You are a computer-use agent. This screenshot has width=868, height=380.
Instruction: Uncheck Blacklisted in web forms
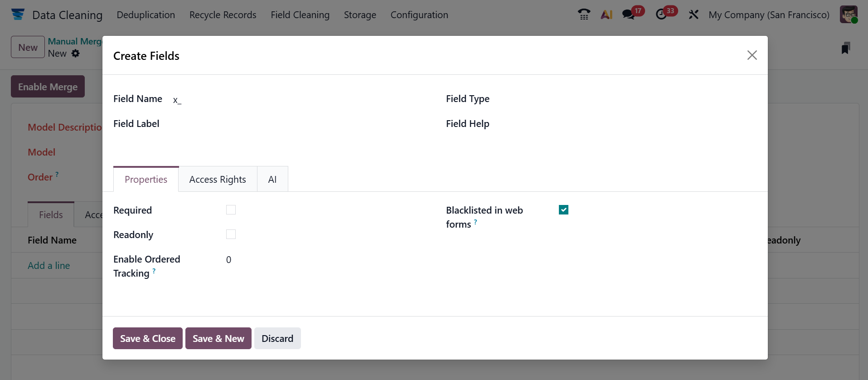click(x=563, y=210)
